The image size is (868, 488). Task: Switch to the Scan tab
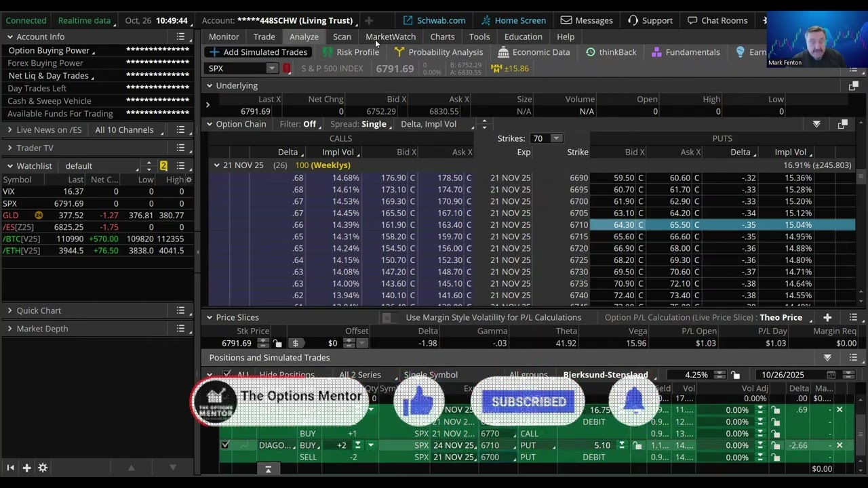[x=342, y=37]
